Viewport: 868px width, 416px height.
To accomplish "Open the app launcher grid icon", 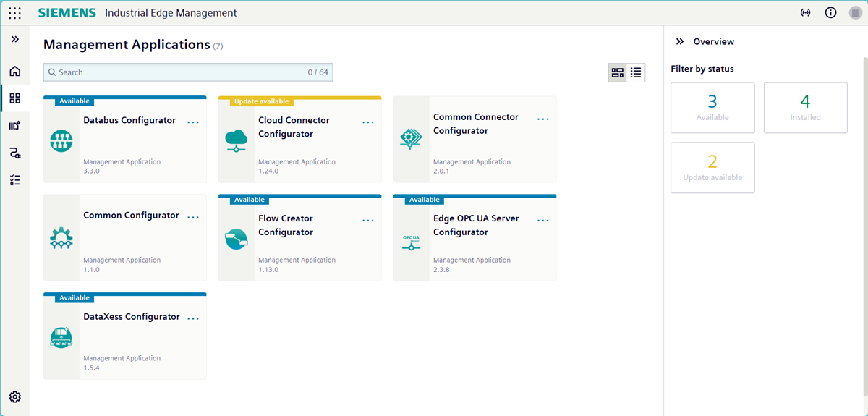I will point(14,13).
